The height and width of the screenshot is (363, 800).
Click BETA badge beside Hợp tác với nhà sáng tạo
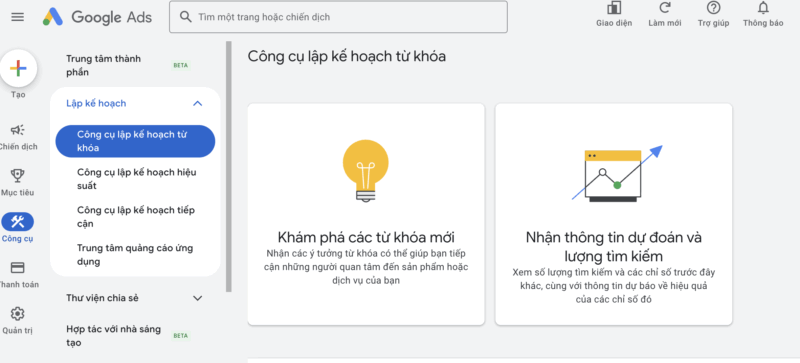pyautogui.click(x=181, y=335)
